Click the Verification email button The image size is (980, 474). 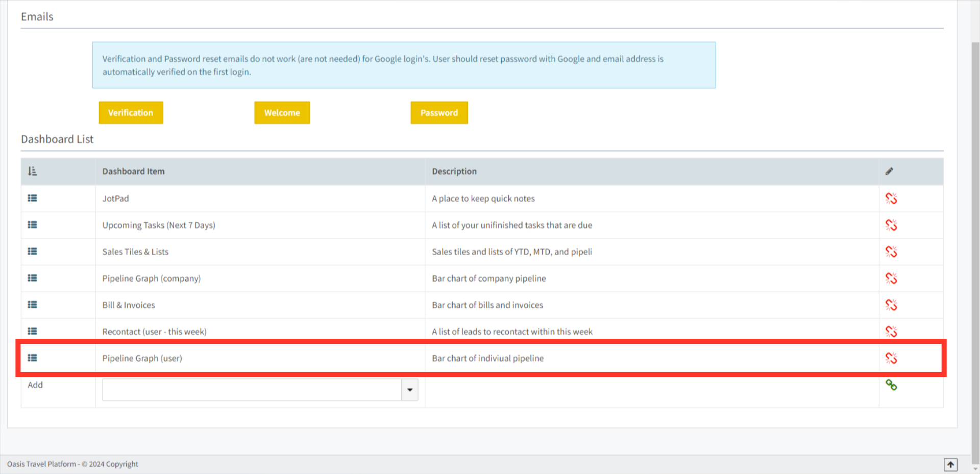pyautogui.click(x=131, y=113)
